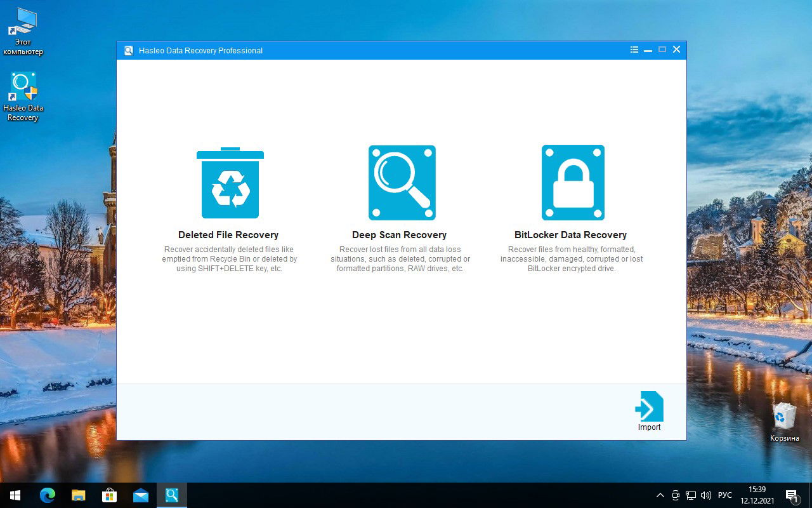
Task: Click the Meet Now tray icon
Action: 676,495
